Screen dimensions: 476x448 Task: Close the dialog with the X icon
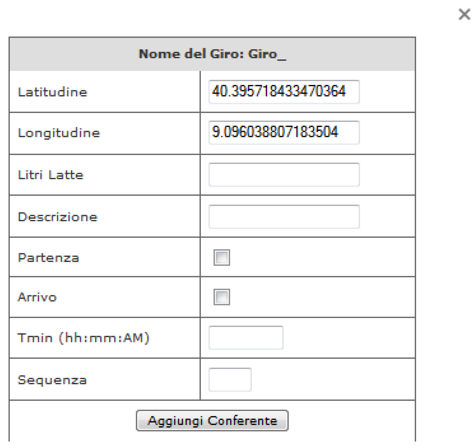(464, 14)
